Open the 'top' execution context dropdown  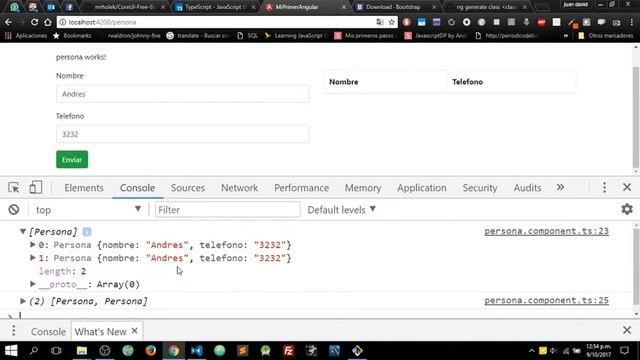[x=88, y=209]
